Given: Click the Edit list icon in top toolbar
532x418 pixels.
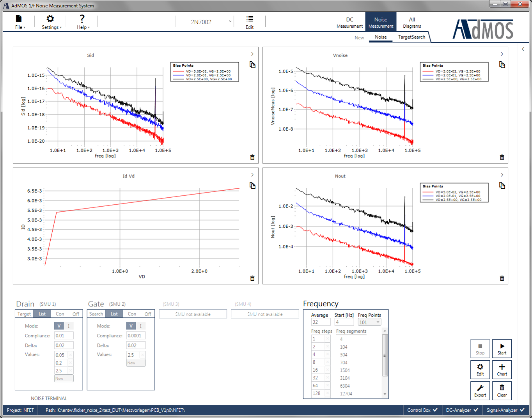Looking at the screenshot, I should pyautogui.click(x=250, y=22).
